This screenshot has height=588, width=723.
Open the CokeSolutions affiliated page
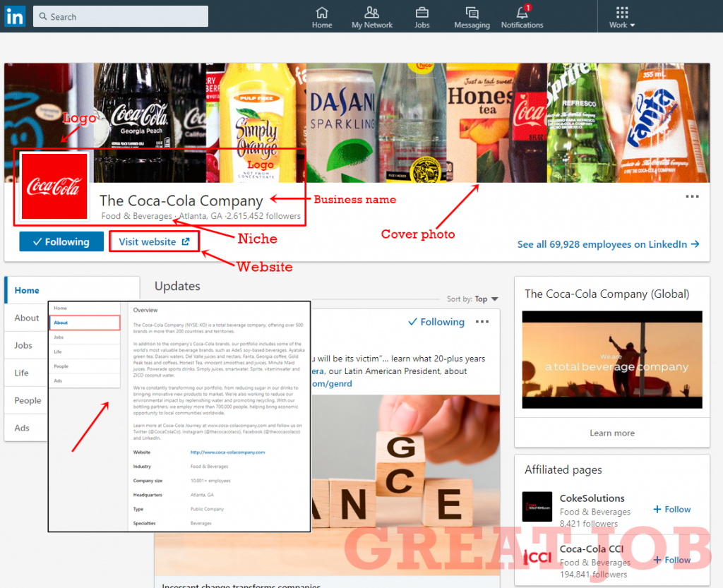(592, 498)
